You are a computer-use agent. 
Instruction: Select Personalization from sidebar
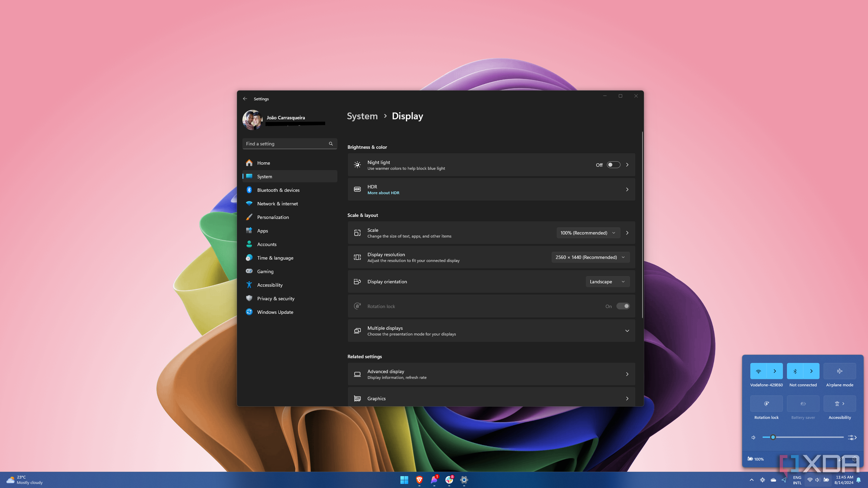pyautogui.click(x=273, y=217)
